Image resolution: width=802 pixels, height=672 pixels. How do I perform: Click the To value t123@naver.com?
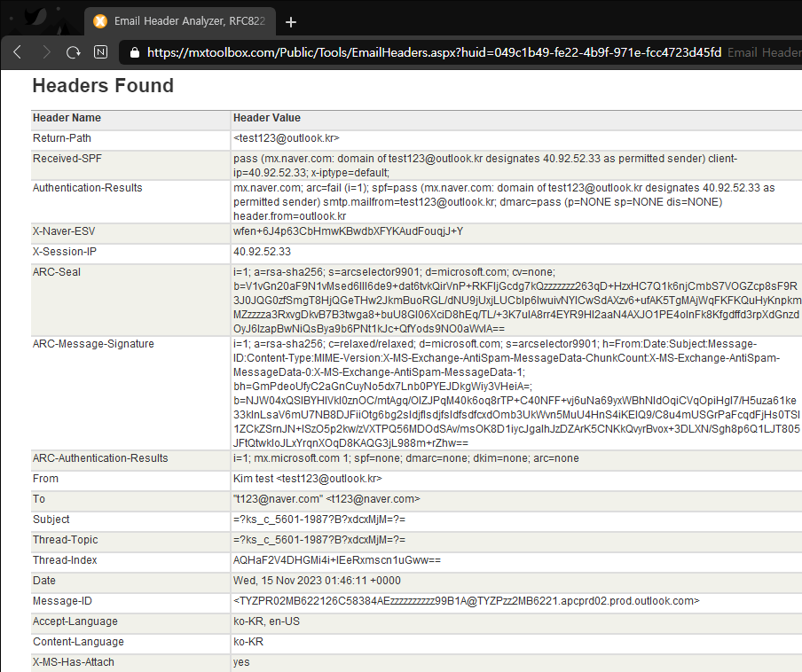pos(326,499)
